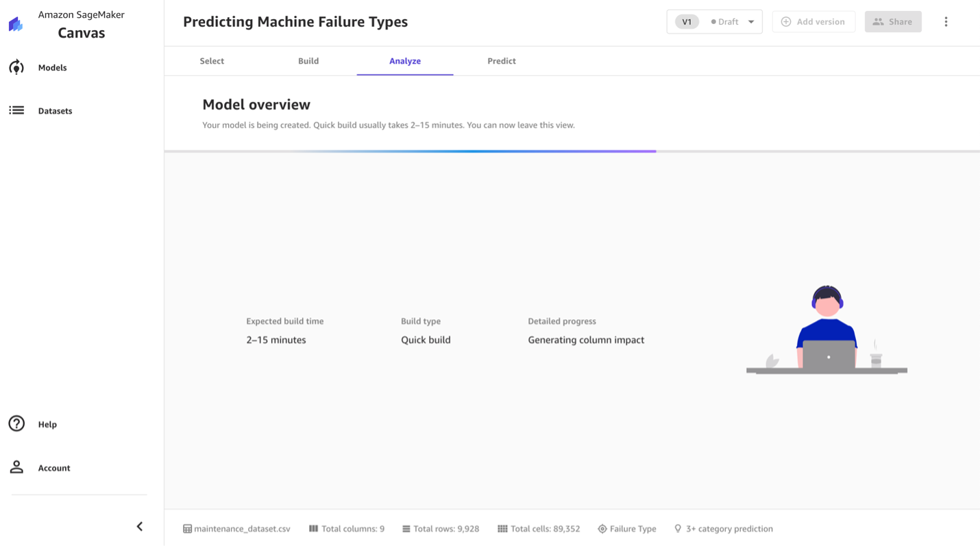This screenshot has width=980, height=548.
Task: Collapse the left sidebar with the chevron
Action: point(140,526)
